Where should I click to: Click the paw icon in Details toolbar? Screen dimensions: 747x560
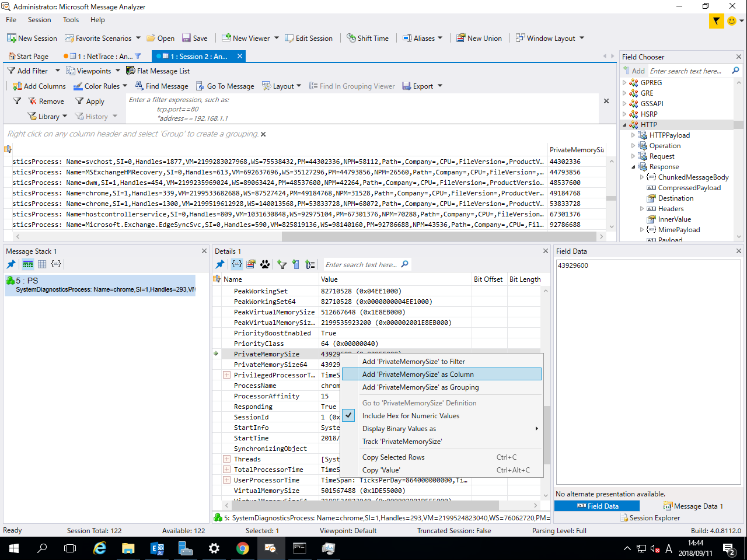tap(265, 264)
